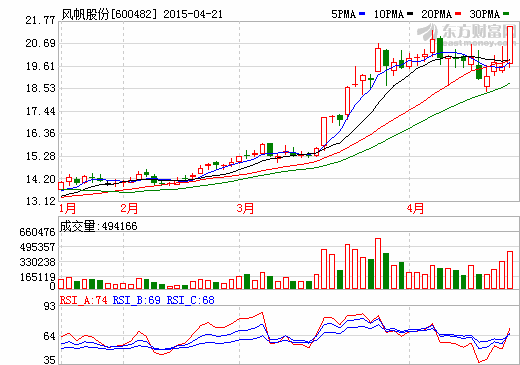Viewport: 520px width, 365px height.
Task: Click price axis label 13.12
Action: coord(40,201)
